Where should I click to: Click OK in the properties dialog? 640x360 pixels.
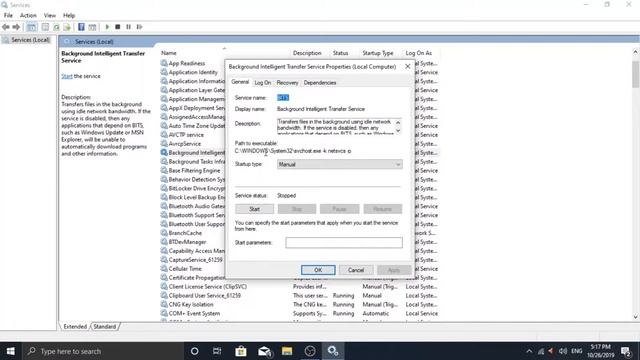318,270
